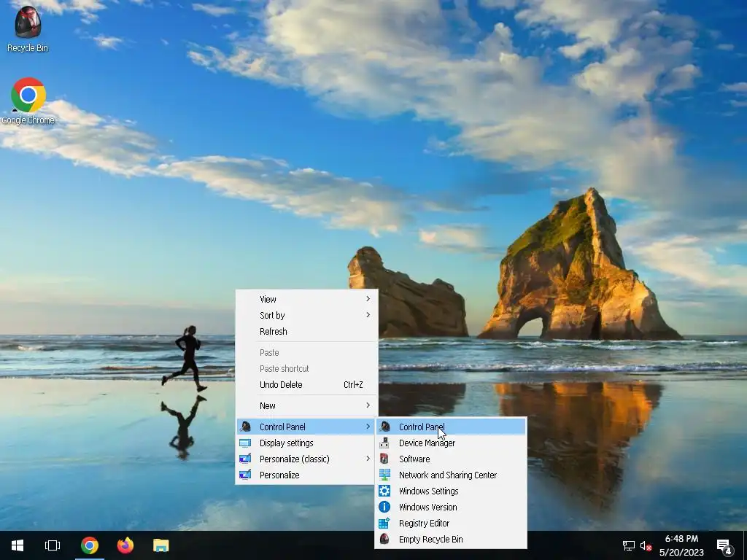This screenshot has height=560, width=747.
Task: Expand the Control Panel submenu arrow
Action: point(368,427)
